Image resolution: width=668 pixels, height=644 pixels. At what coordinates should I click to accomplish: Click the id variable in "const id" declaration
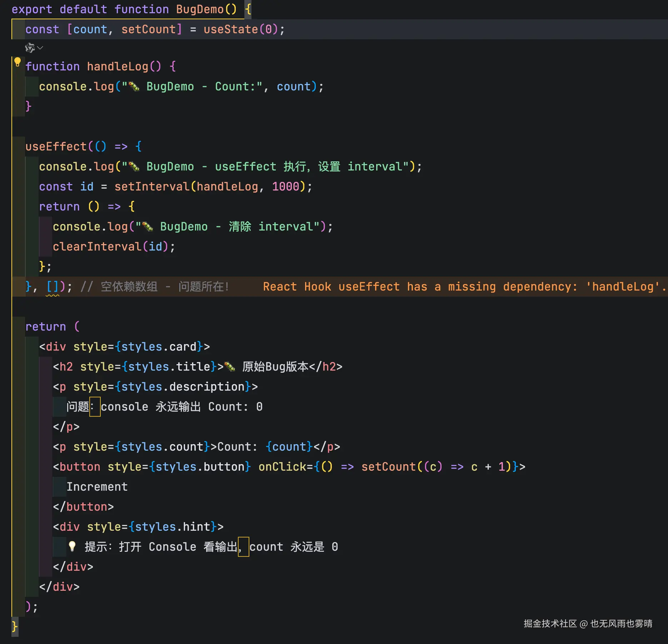pos(87,187)
